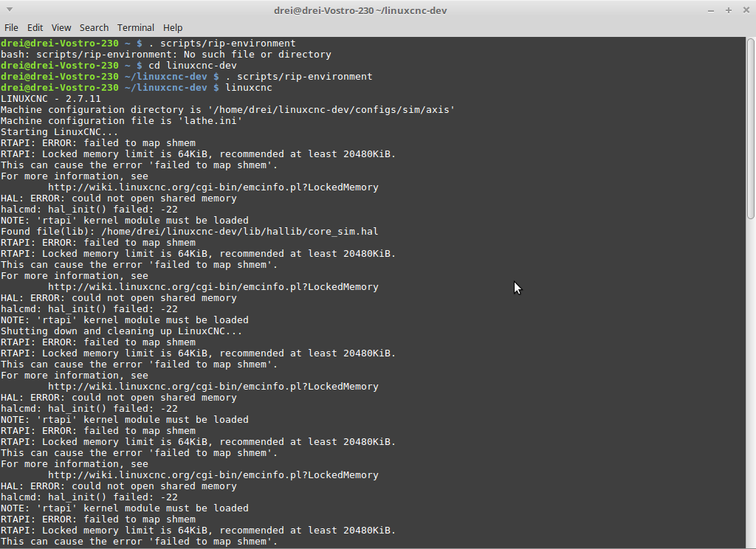The image size is (756, 549).
Task: Click the 'Found file(lib): core_sim.hal' line
Action: pos(190,232)
